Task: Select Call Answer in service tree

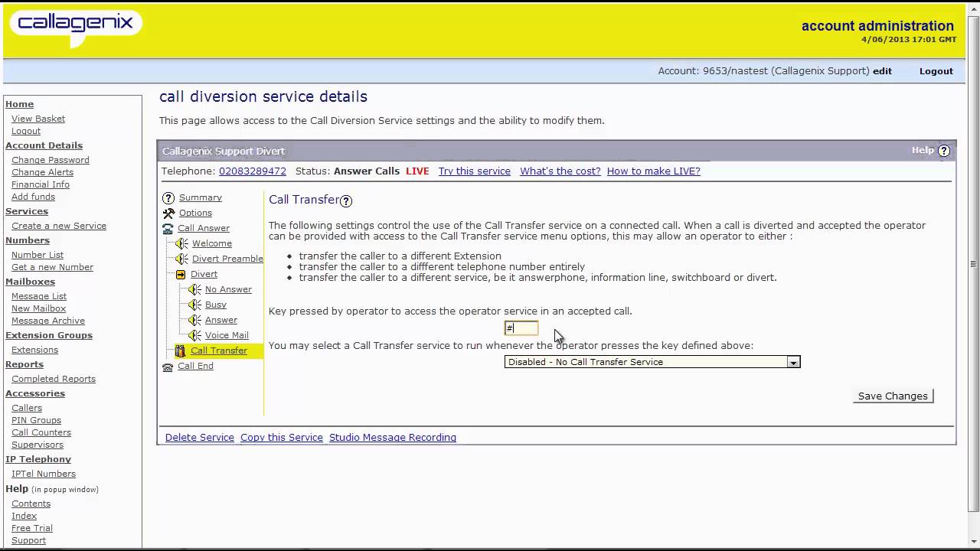Action: tap(204, 228)
